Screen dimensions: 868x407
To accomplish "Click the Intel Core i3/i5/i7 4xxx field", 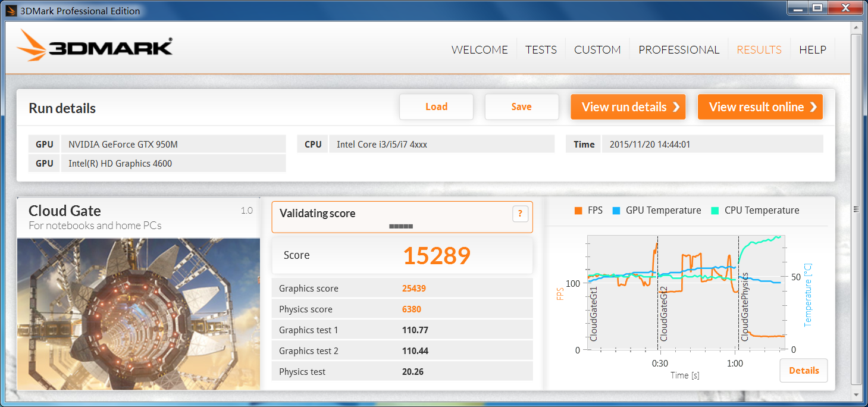I will [x=441, y=144].
